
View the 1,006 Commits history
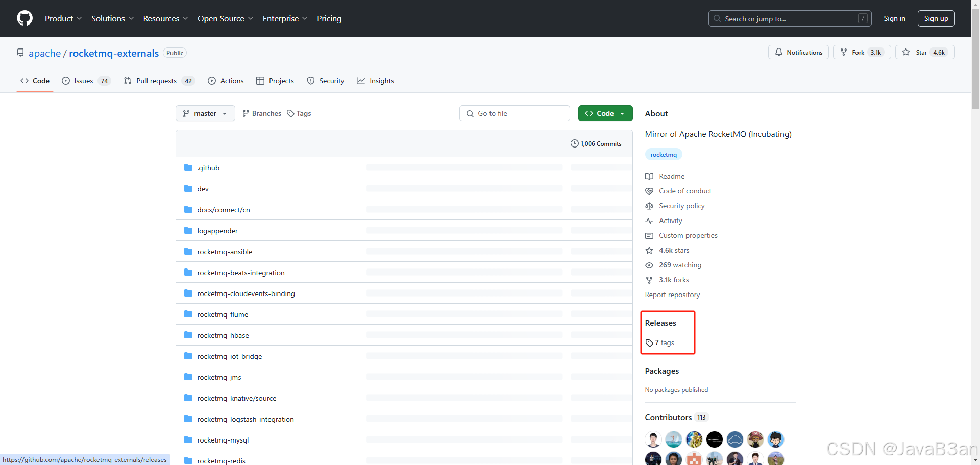tap(596, 143)
